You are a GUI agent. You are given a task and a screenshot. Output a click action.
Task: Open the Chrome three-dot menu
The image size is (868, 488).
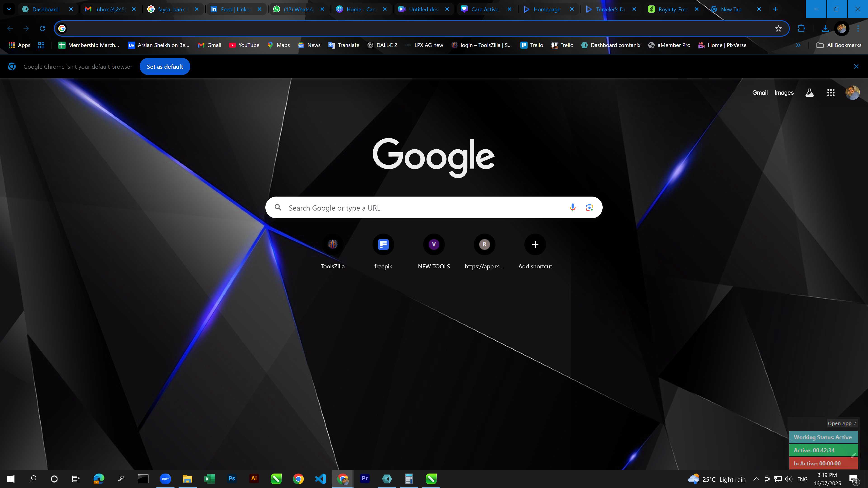pos(858,28)
